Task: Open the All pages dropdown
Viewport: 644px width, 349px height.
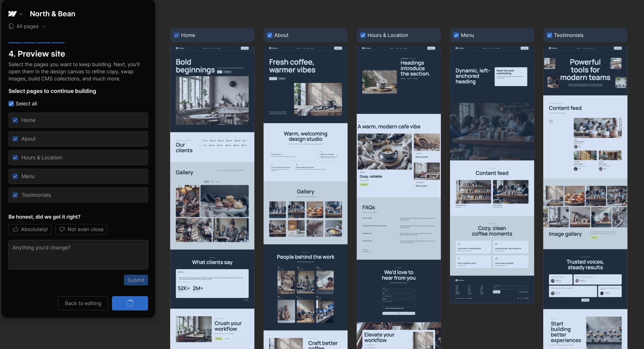Action: tap(27, 26)
